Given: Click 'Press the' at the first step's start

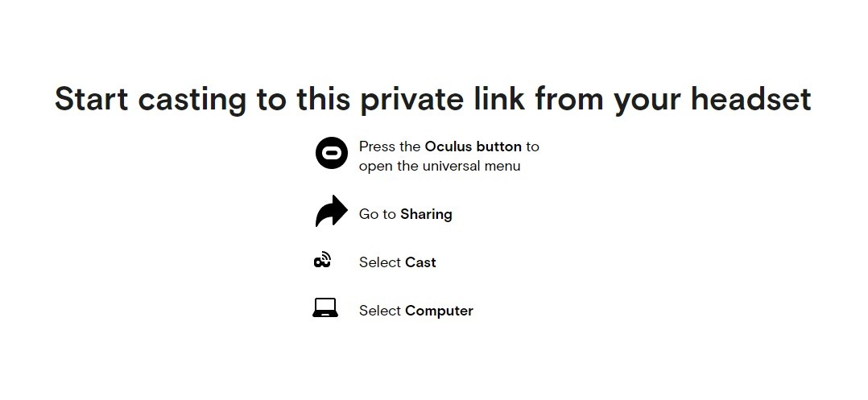Looking at the screenshot, I should tap(390, 146).
